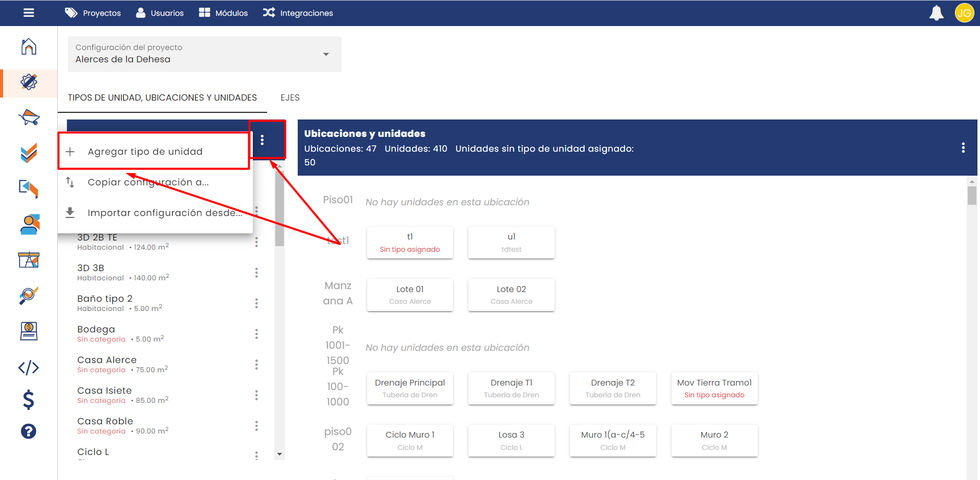980x480 pixels.
Task: Click the code brackets sidebar icon
Action: [x=29, y=368]
